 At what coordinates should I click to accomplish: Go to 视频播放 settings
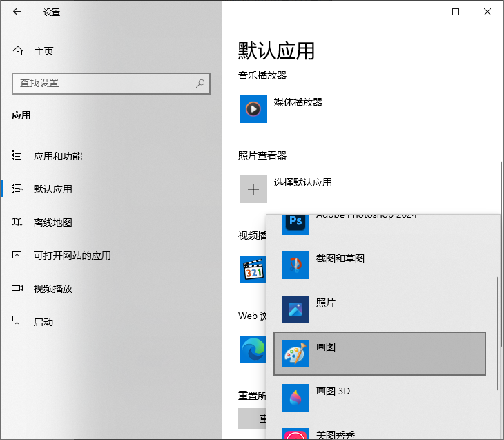click(52, 289)
